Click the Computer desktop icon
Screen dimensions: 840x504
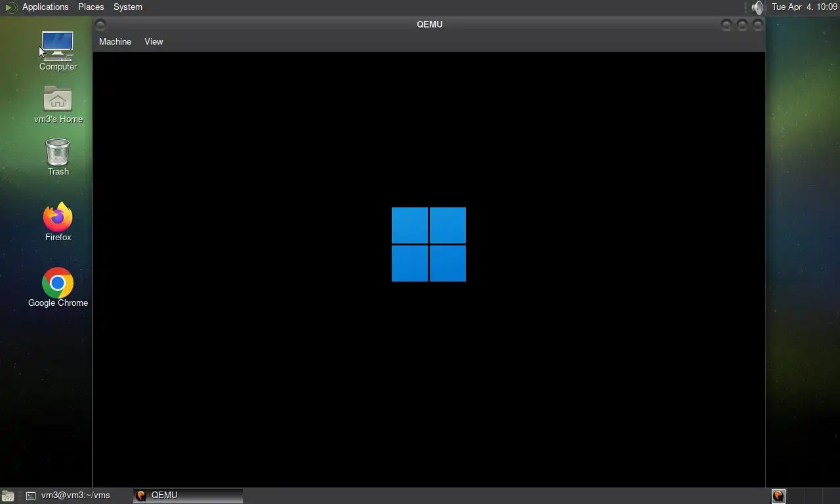pyautogui.click(x=58, y=51)
